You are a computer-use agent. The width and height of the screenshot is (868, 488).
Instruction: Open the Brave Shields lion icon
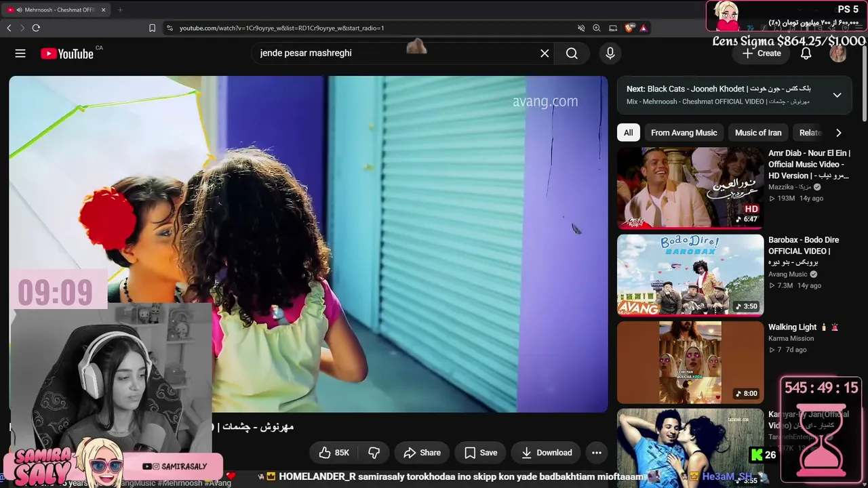click(629, 28)
